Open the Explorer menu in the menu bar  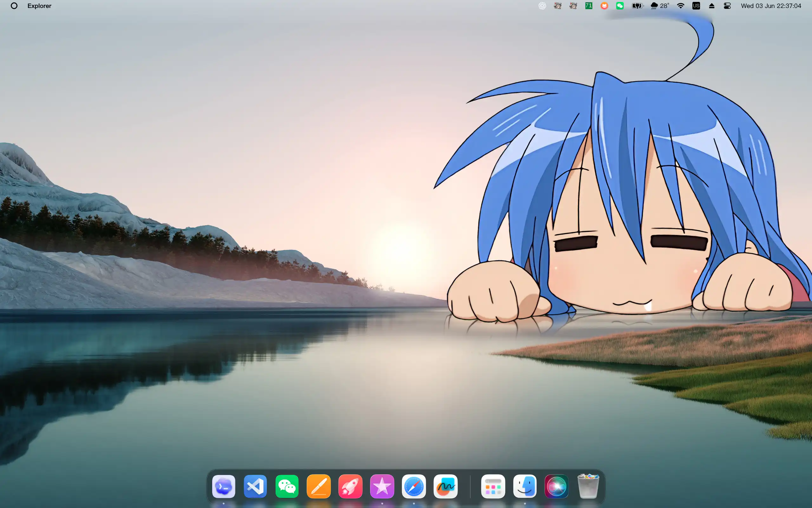pos(39,6)
